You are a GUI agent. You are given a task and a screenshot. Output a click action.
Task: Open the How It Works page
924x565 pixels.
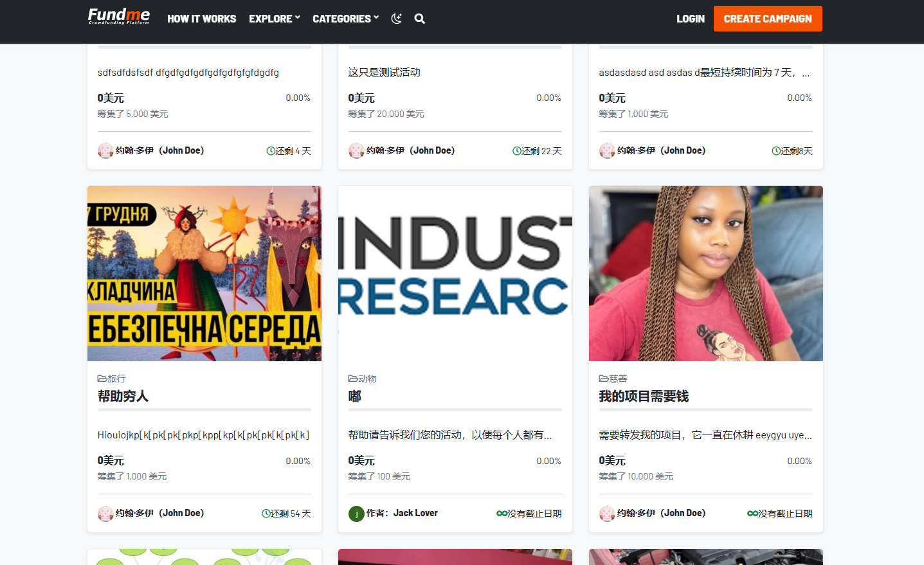(x=201, y=19)
